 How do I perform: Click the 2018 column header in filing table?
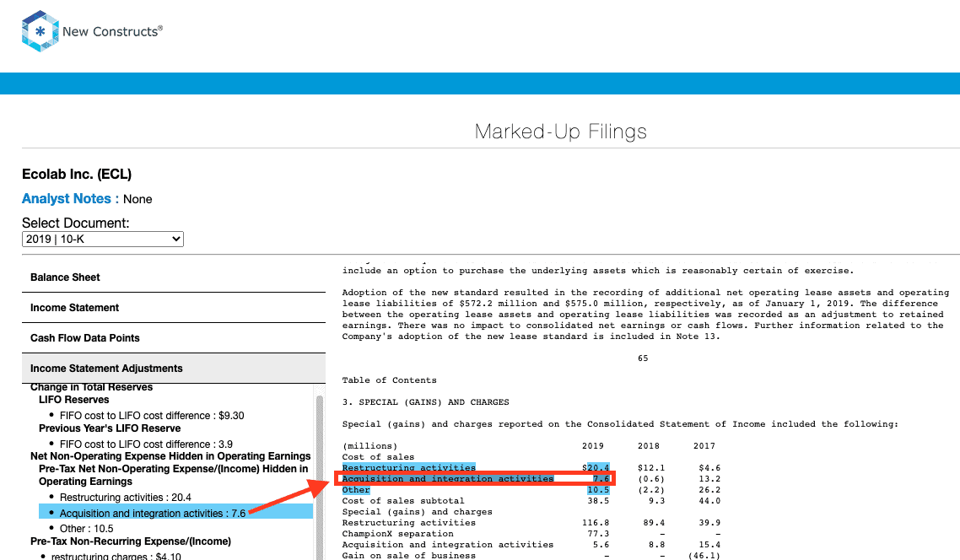point(649,446)
